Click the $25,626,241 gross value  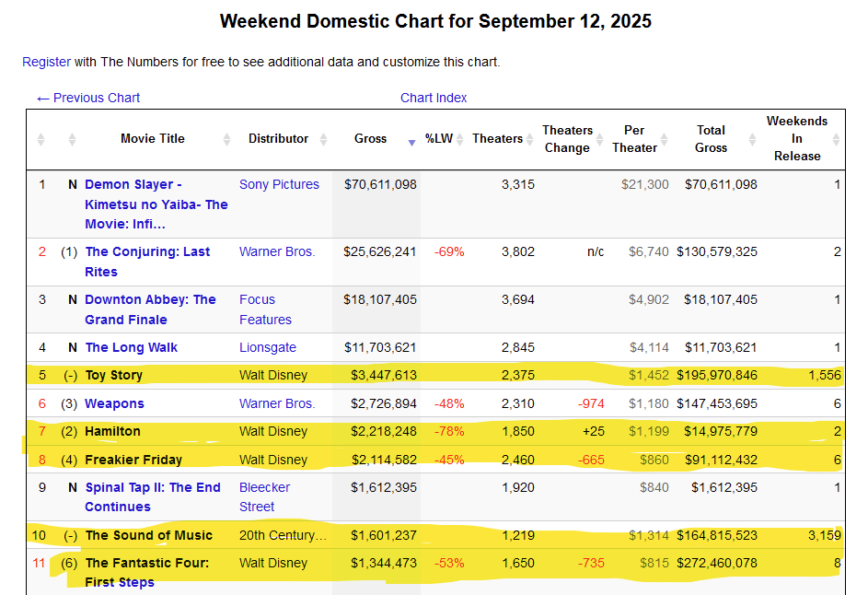click(380, 252)
